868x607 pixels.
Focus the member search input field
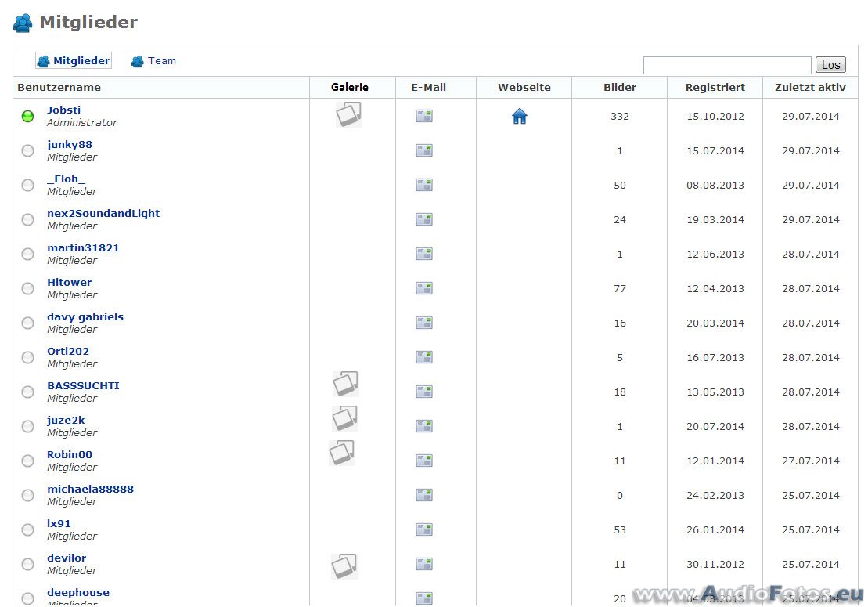(x=726, y=65)
